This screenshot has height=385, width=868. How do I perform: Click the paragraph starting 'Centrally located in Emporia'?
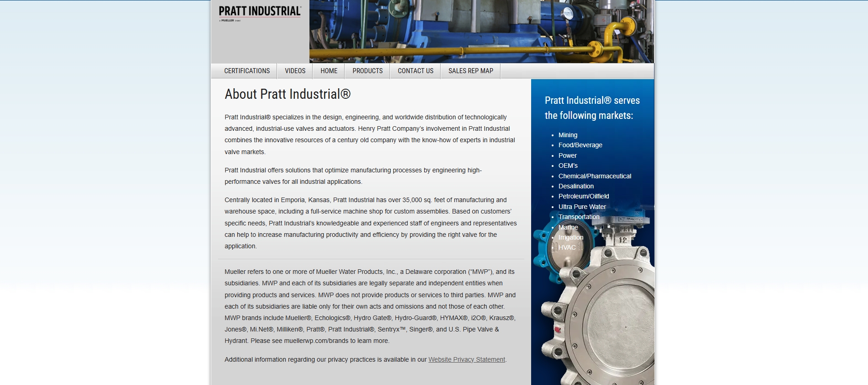click(x=371, y=223)
